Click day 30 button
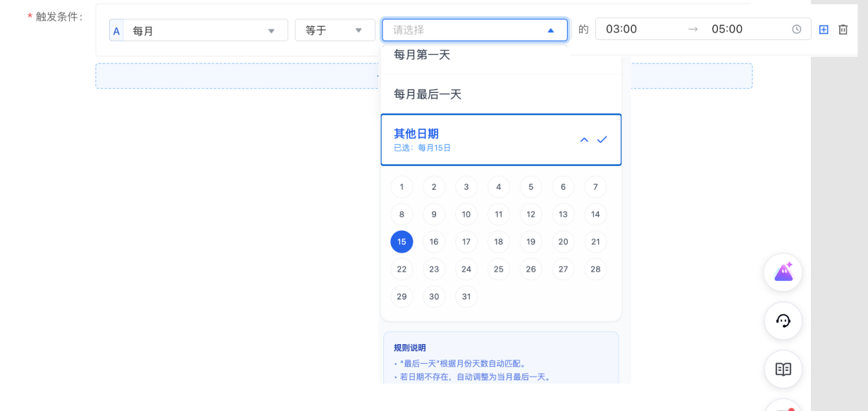The image size is (868, 411). tap(434, 297)
